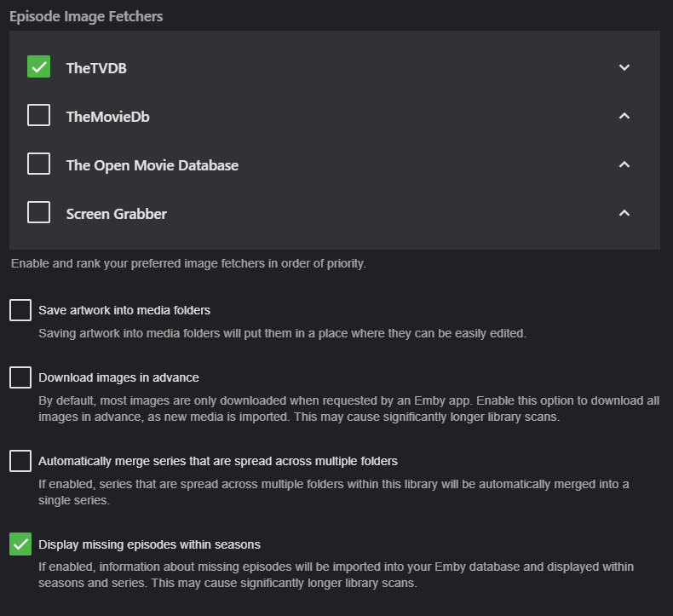Screen dimensions: 673x616
Task: Click Display missing episodes within seasons text
Action: tap(149, 544)
